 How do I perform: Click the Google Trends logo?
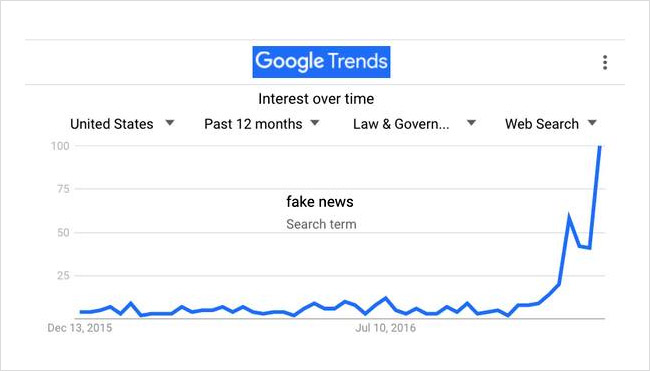(x=321, y=62)
